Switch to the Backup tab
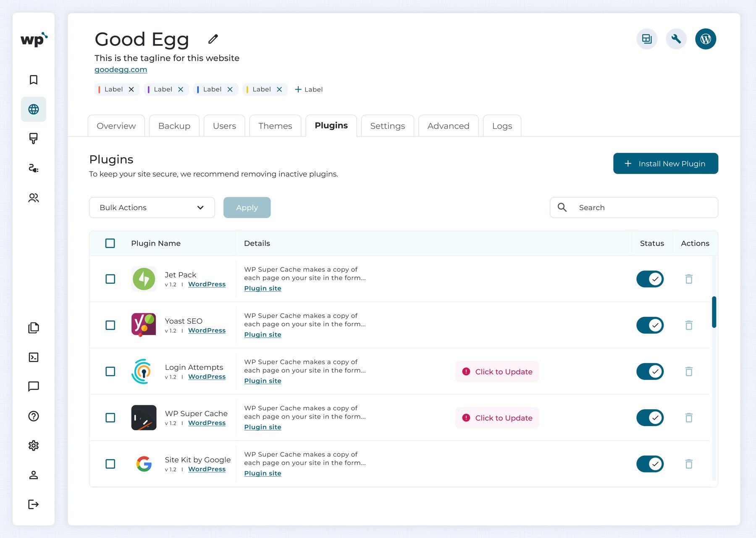Viewport: 756px width, 538px height. coord(174,126)
